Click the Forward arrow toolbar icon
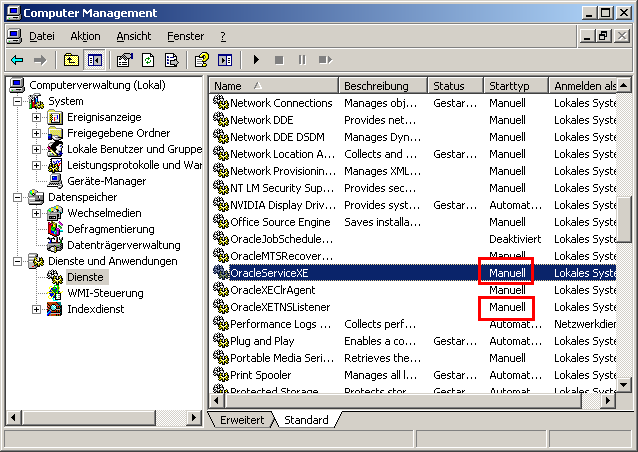Screen dimensions: 638x452 (40, 61)
